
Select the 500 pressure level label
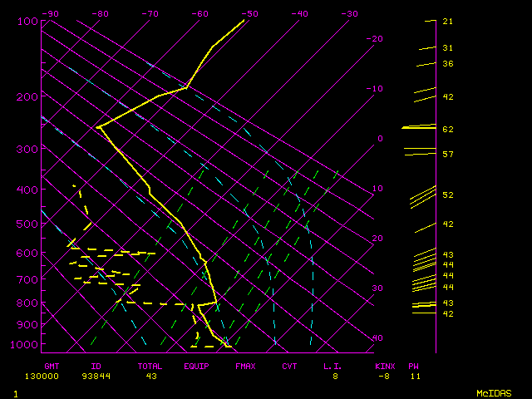(27, 224)
